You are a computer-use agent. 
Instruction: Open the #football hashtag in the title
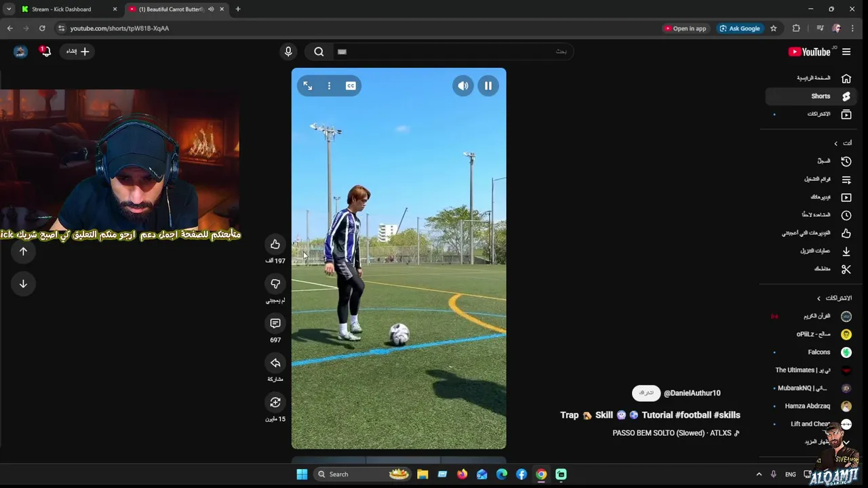(693, 415)
